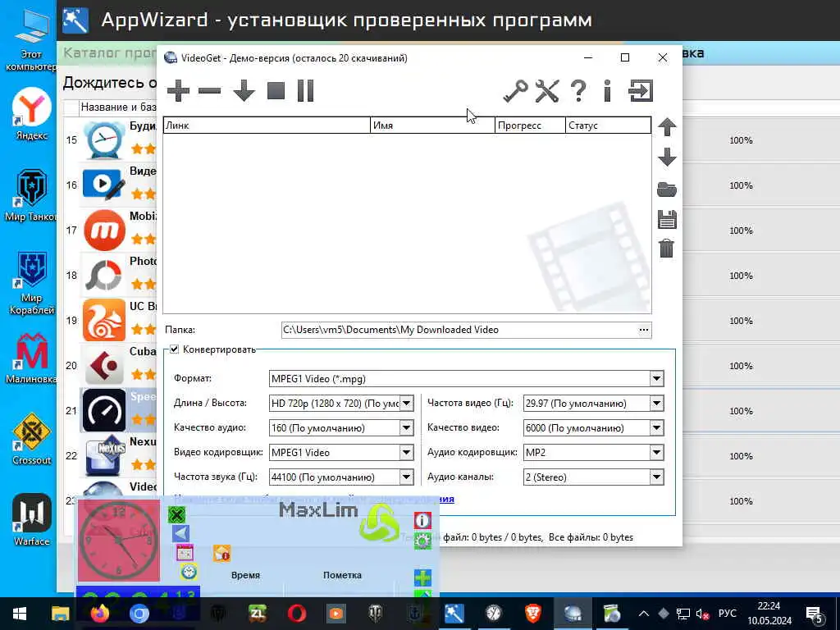The height and width of the screenshot is (630, 840).
Task: Browse folder with ellipsis button
Action: 644,330
